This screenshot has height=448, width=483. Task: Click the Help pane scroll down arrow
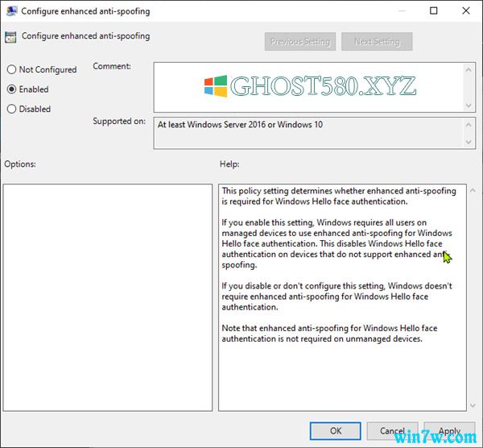pos(473,405)
